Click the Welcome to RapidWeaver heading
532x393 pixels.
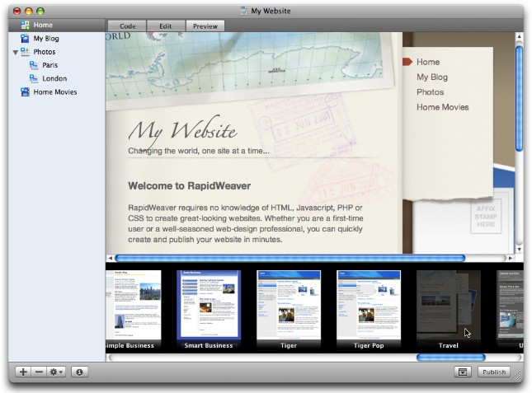[x=190, y=186]
